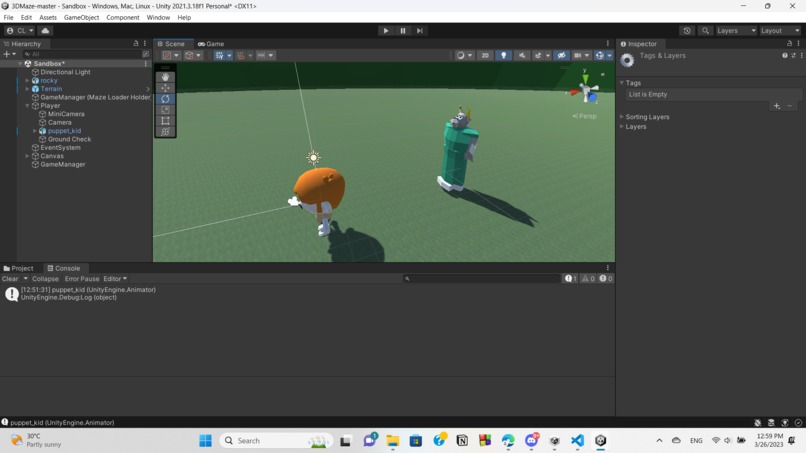Open the File menu

coord(8,17)
